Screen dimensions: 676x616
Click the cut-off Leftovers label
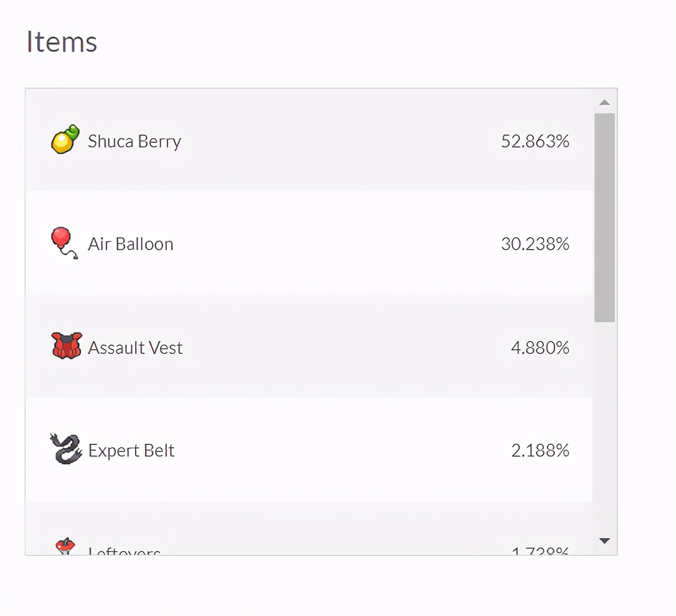pos(124,551)
